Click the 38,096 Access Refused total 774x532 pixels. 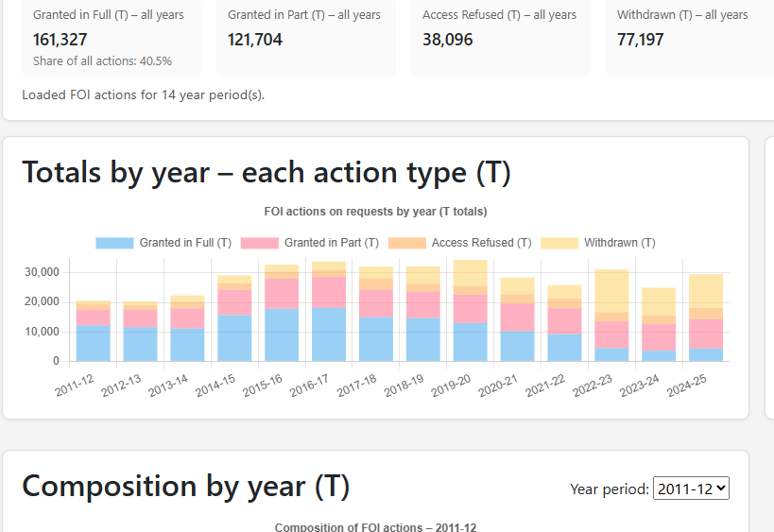[x=448, y=40]
